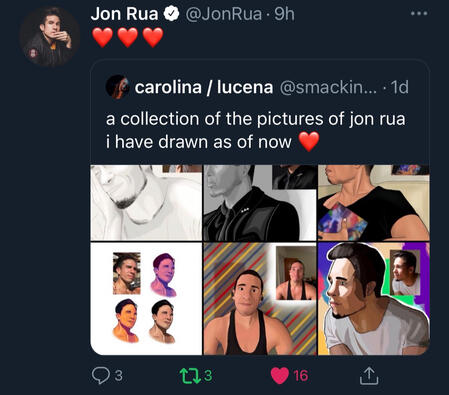View the striped background tank top drawing
Viewport: 449px width, 395px height.
point(260,299)
